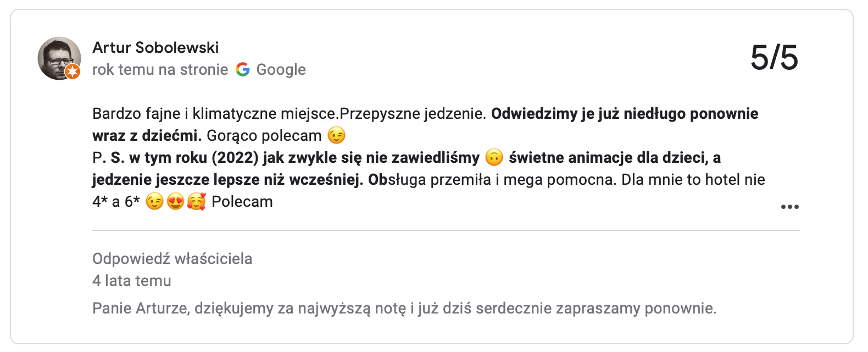Screen dimensions: 868x352
Task: Click the smiling face with hearts emoji
Action: click(x=196, y=202)
